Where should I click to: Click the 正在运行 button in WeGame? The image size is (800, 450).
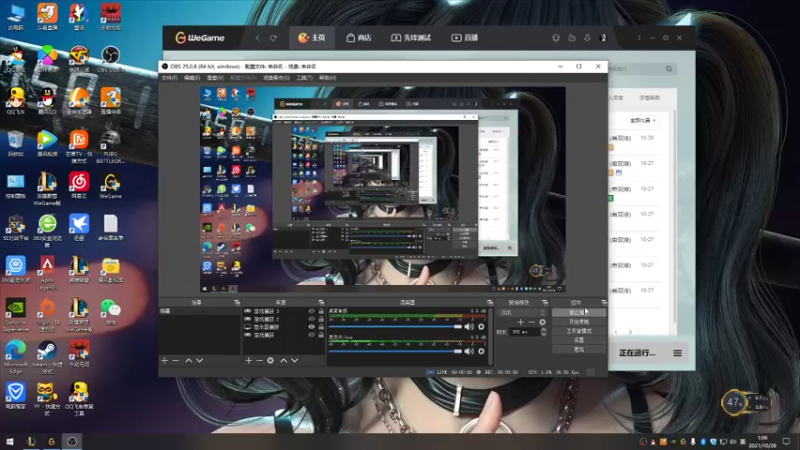tap(637, 353)
